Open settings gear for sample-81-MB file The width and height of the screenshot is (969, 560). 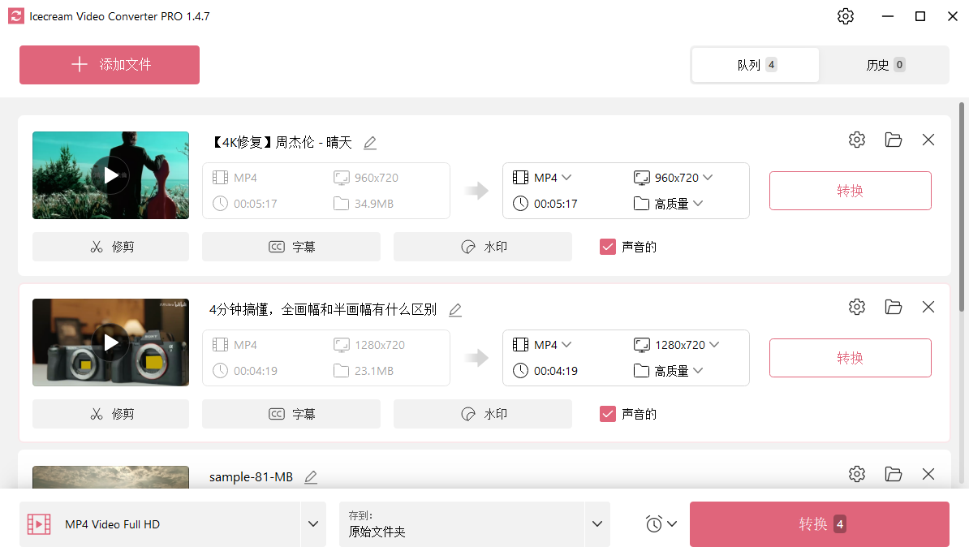(x=857, y=474)
